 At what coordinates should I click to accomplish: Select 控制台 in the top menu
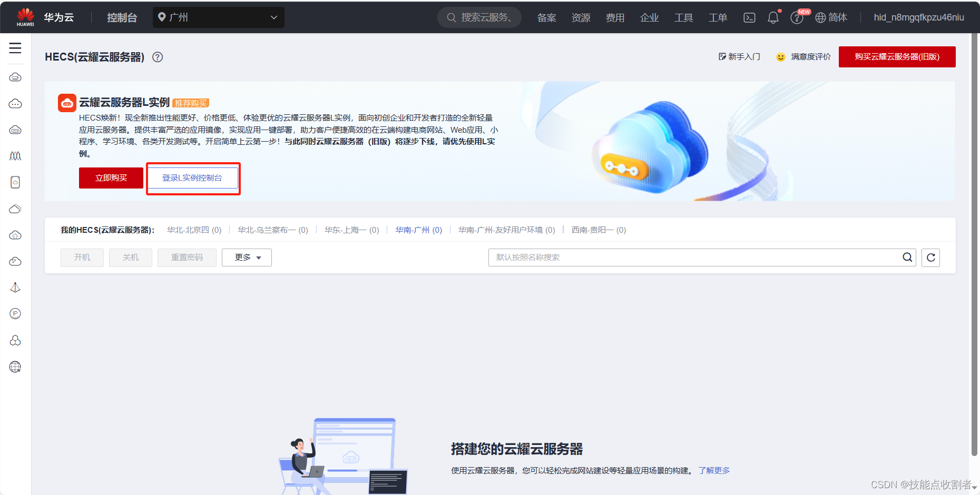[x=122, y=17]
